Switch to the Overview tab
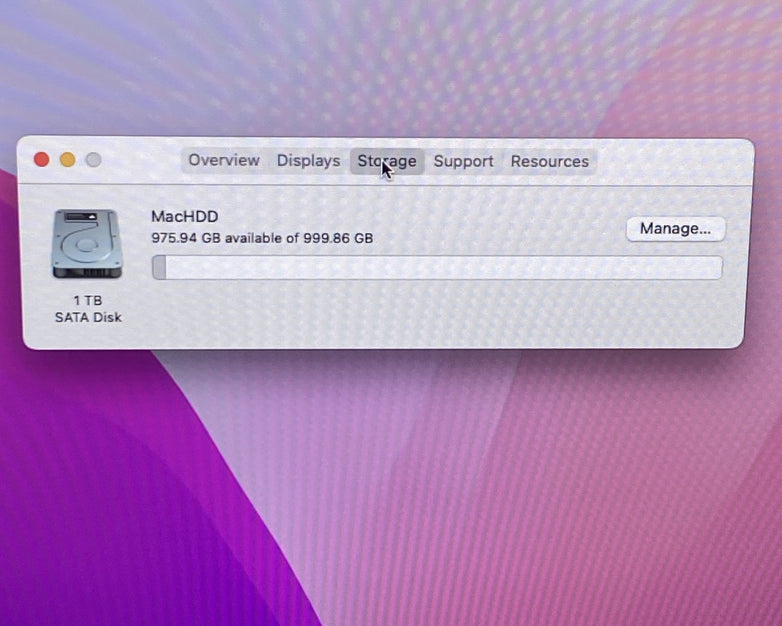Viewport: 782px width, 626px height. (223, 161)
